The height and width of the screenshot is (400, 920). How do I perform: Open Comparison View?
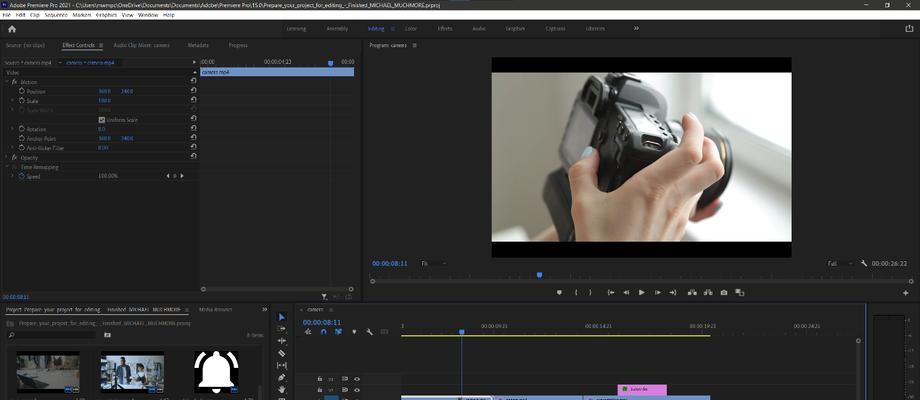739,292
